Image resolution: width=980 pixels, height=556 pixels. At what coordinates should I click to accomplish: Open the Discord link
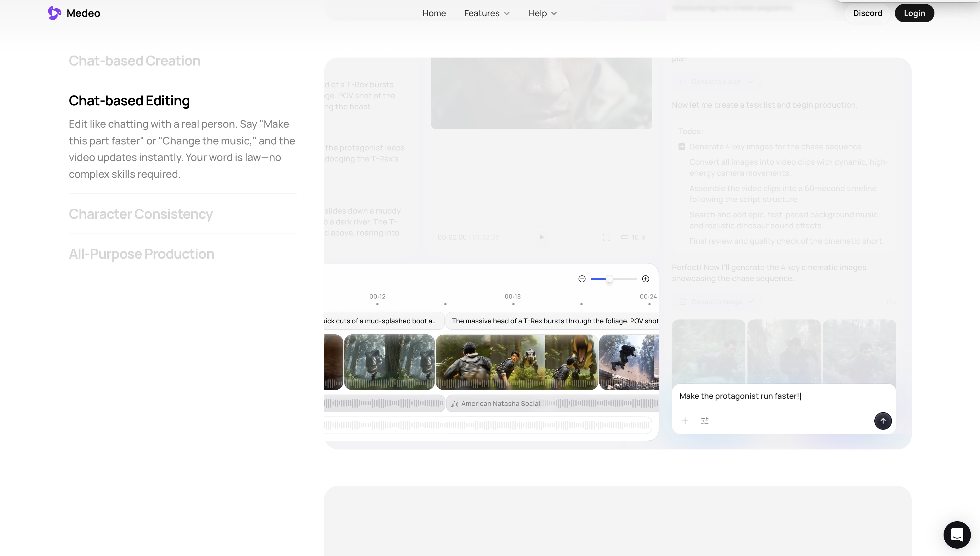(867, 13)
